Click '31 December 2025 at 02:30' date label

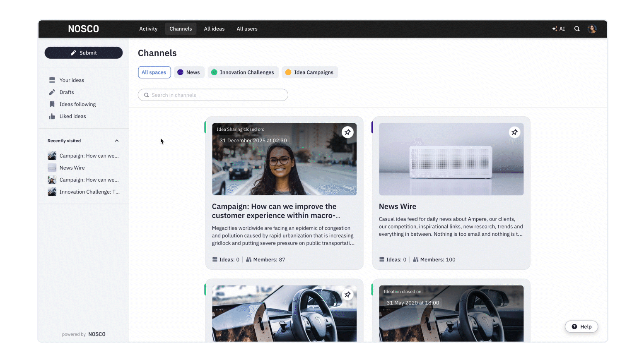[x=253, y=141]
